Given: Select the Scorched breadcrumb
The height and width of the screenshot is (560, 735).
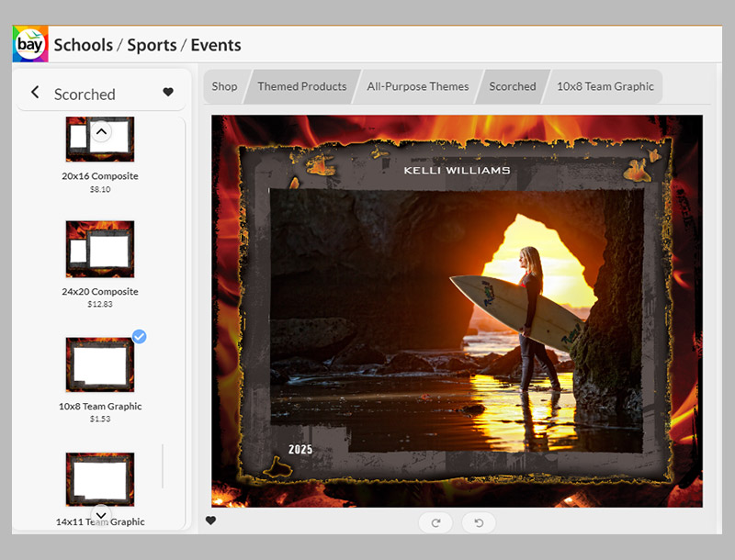Looking at the screenshot, I should pos(512,86).
